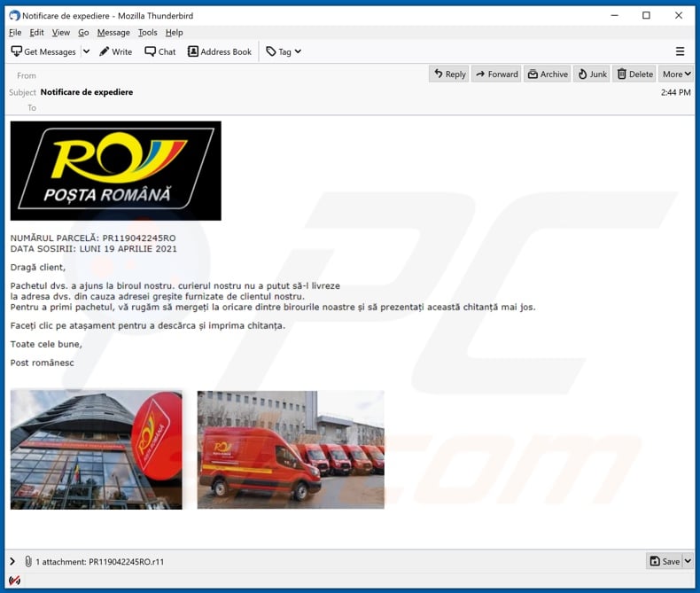Open Chat from toolbar
Image resolution: width=700 pixels, height=593 pixels.
coord(159,51)
